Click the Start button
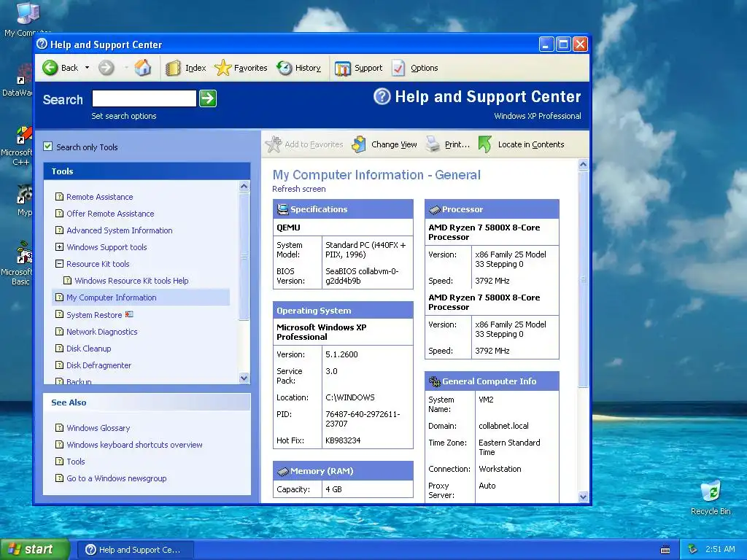Screen dimensions: 747x560 (x=35, y=549)
